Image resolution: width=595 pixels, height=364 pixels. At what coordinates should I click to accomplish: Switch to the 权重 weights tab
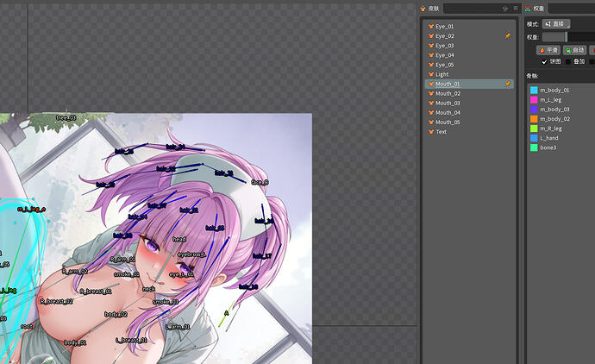[x=535, y=9]
